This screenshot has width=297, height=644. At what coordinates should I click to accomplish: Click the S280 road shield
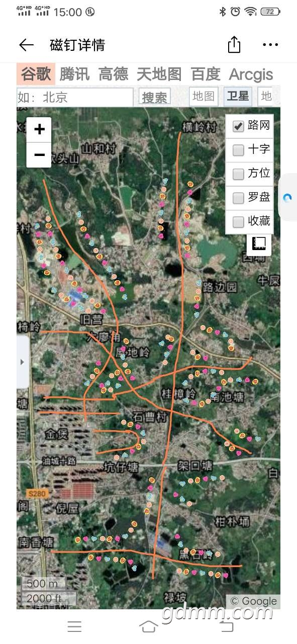pyautogui.click(x=37, y=494)
